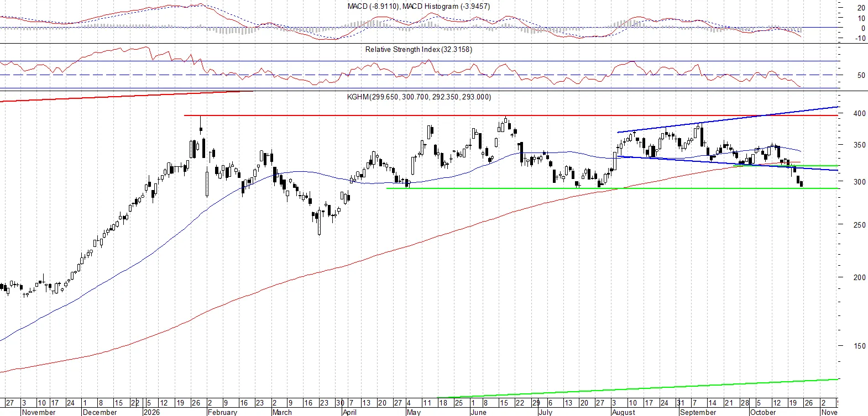
Task: Click the 150 price level on scale
Action: click(859, 346)
